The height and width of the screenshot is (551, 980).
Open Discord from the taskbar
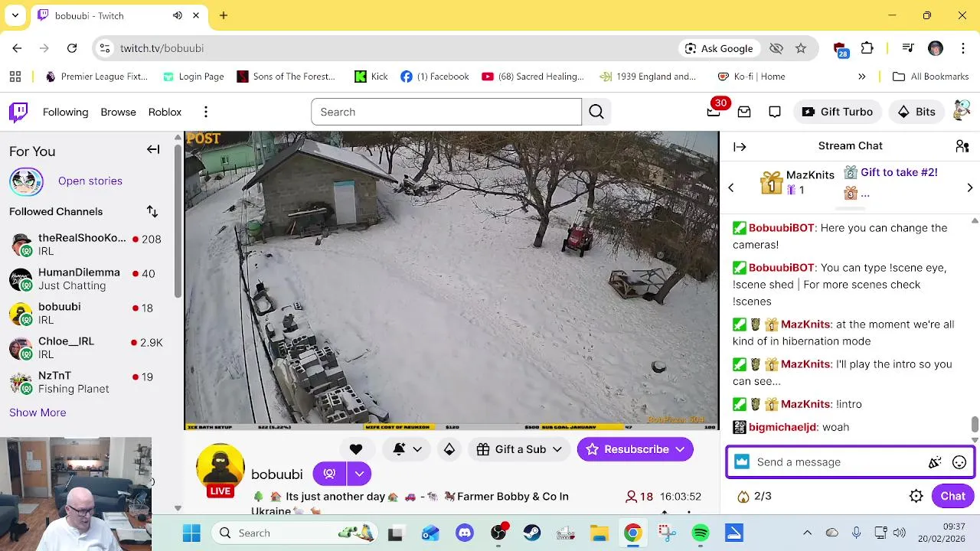465,533
